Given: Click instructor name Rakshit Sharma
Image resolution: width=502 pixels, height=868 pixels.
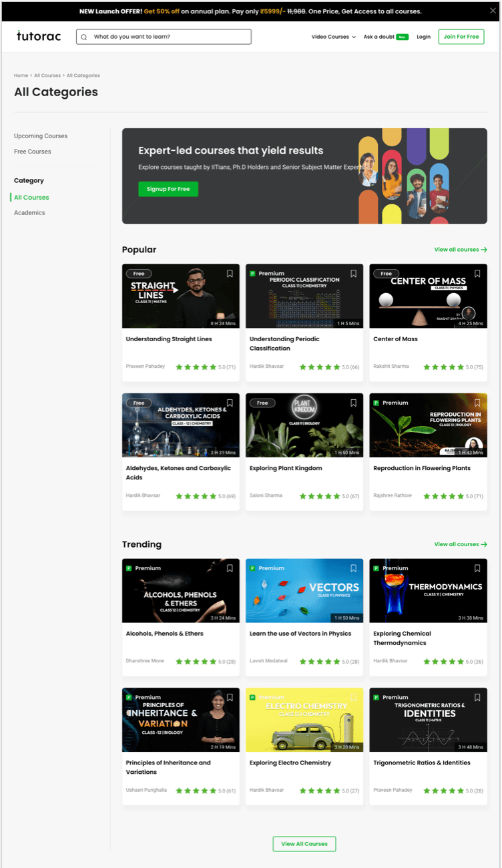Looking at the screenshot, I should tap(391, 367).
